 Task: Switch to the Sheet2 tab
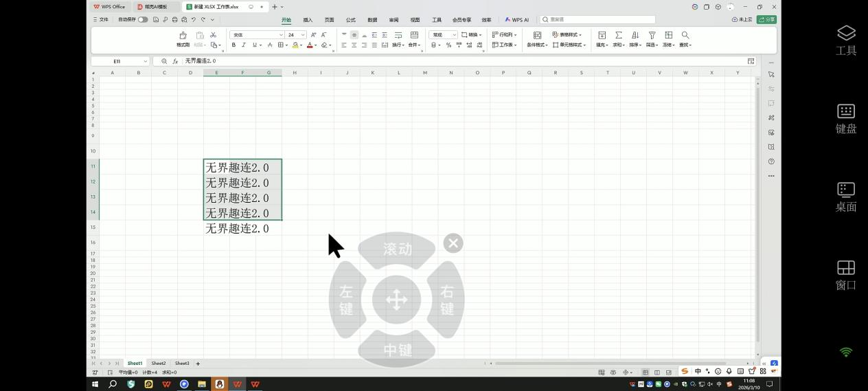tap(159, 364)
